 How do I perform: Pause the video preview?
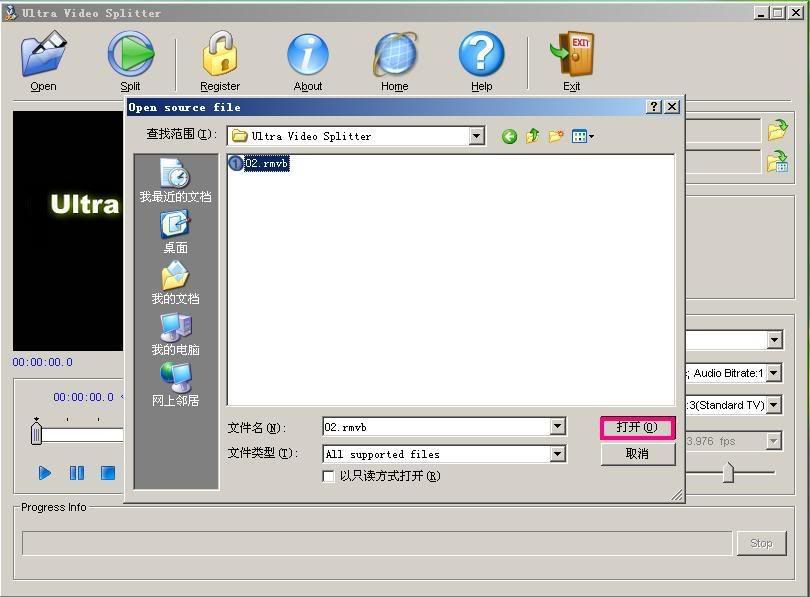pyautogui.click(x=77, y=473)
